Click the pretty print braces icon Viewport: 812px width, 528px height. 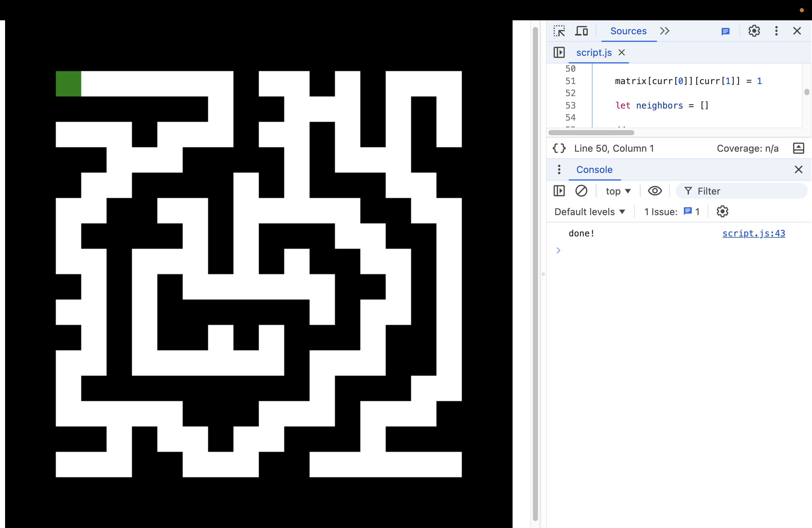pyautogui.click(x=559, y=148)
